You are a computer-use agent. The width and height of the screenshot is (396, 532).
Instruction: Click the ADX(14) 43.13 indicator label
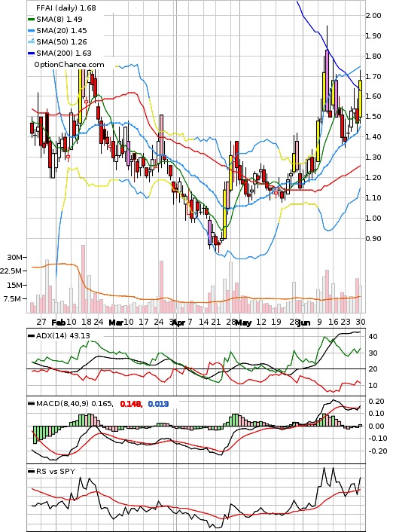tap(62, 336)
